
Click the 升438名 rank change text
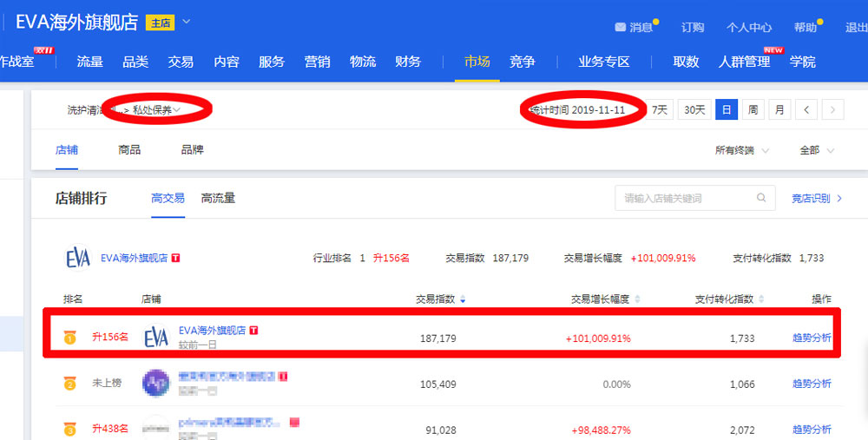[109, 429]
